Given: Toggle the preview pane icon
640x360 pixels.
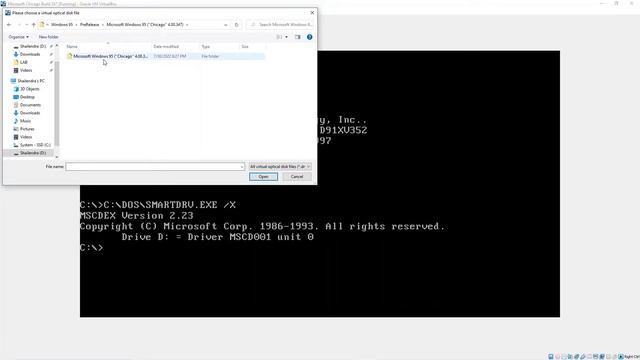Looking at the screenshot, I should click(298, 37).
